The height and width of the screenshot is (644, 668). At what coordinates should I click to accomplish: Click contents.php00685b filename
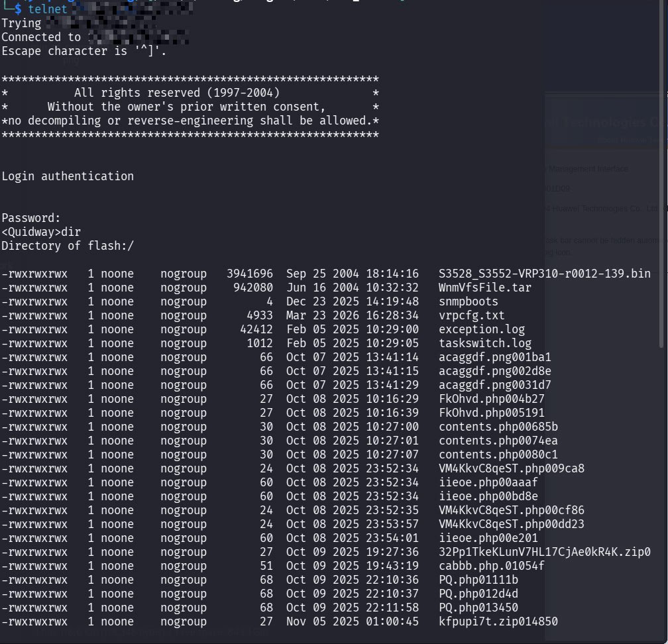[498, 427]
